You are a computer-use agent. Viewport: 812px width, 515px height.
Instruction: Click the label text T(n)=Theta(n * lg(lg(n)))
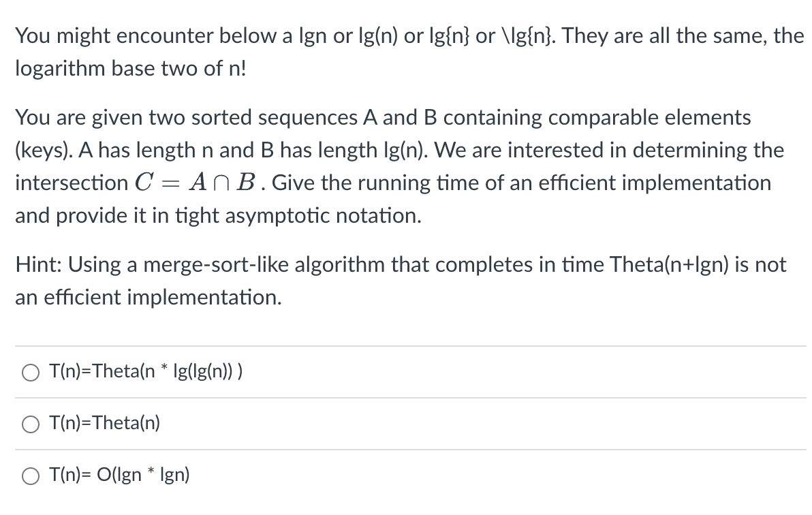[x=146, y=372]
